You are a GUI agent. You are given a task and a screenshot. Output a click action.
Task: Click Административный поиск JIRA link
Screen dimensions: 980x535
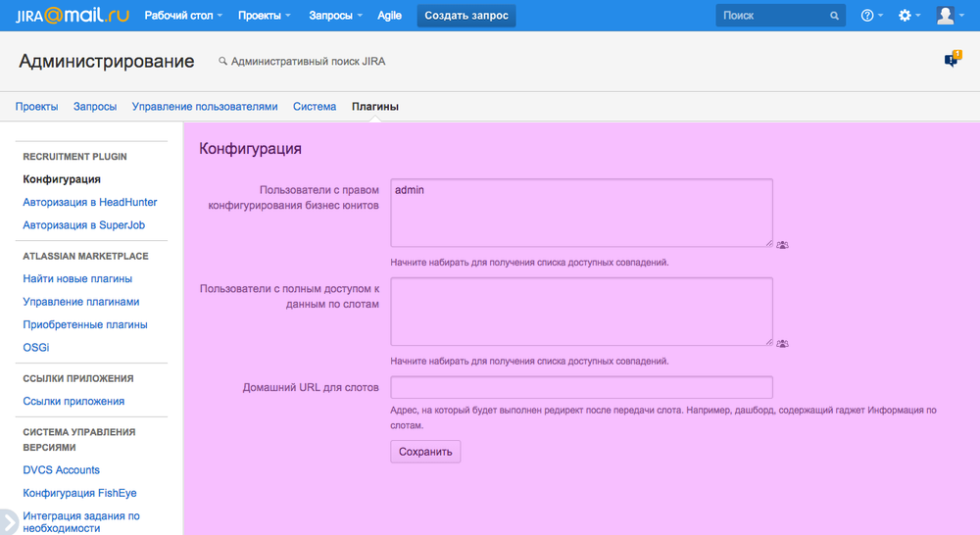[x=308, y=62]
